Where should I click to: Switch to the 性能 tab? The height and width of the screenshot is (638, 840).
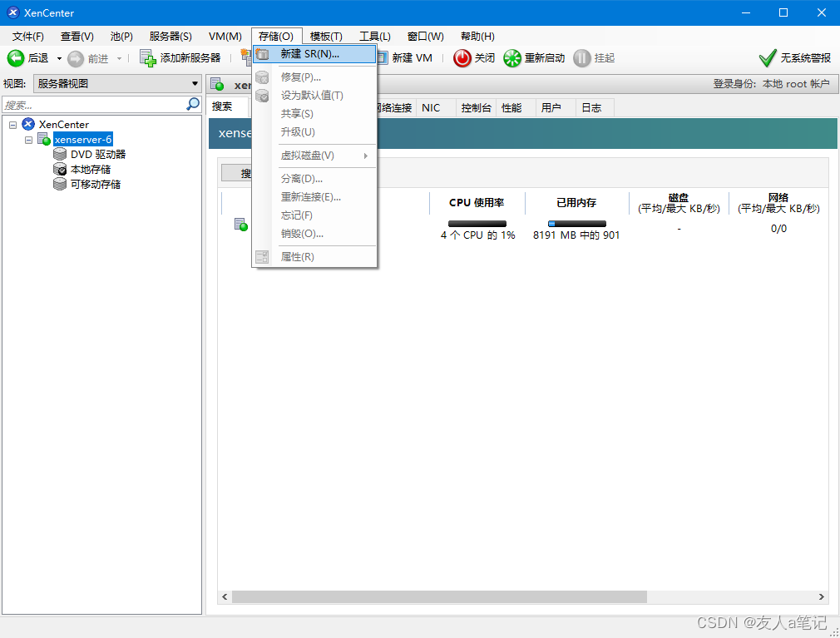[x=516, y=107]
